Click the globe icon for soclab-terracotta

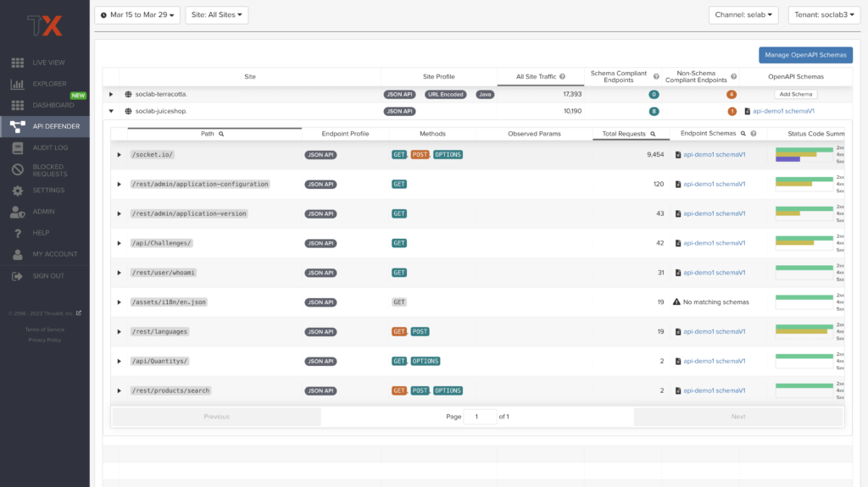(x=129, y=94)
